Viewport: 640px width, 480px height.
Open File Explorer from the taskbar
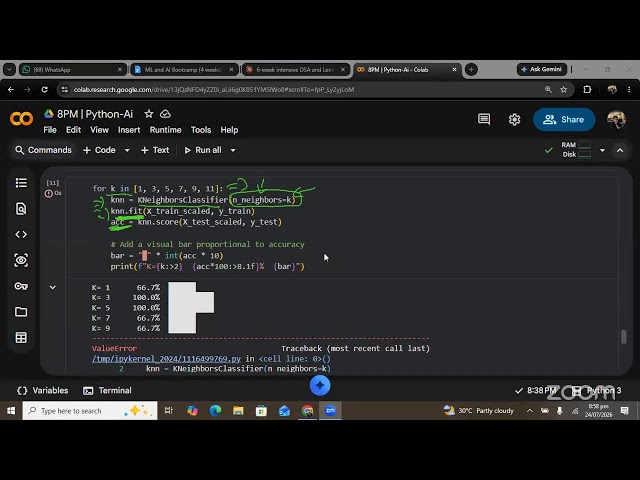(238, 411)
